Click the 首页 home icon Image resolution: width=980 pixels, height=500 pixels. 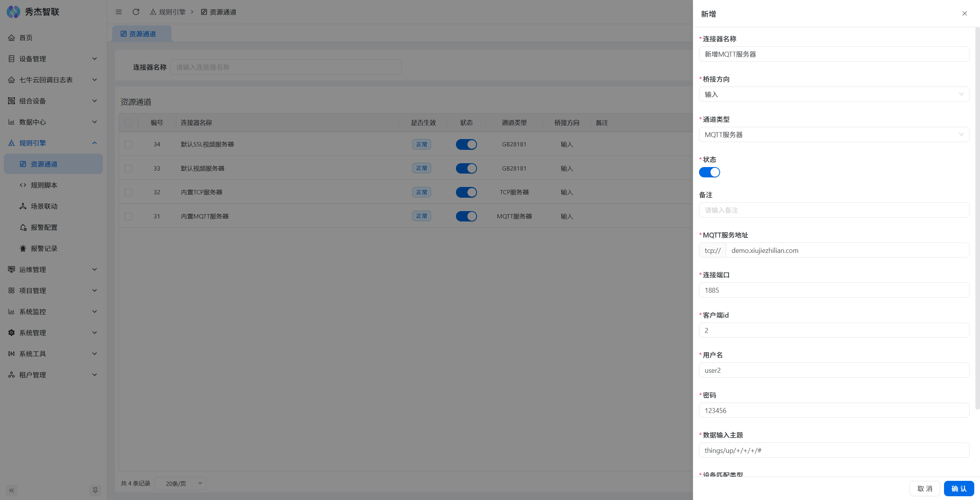pos(11,38)
